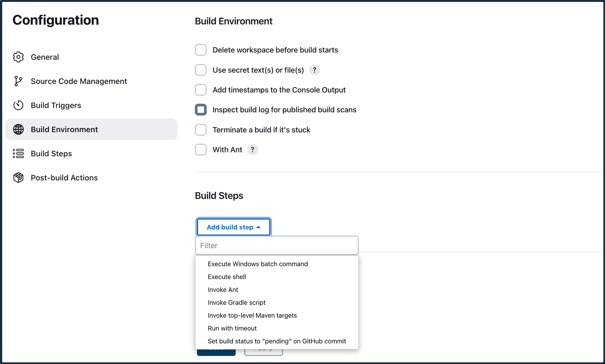Collapse the Add build step dropdown

click(x=233, y=227)
